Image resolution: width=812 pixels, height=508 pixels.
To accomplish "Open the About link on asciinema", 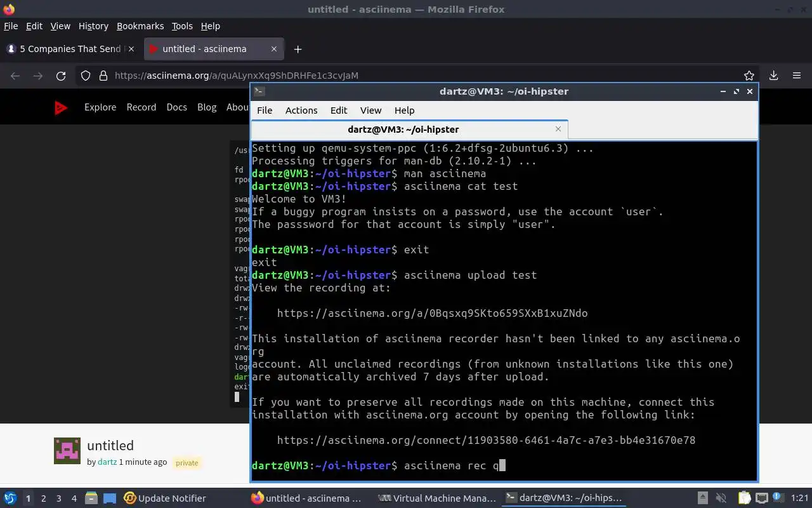I will 238,107.
